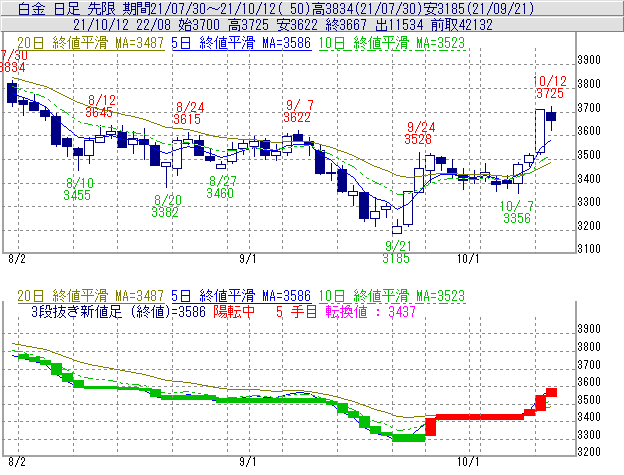The height and width of the screenshot is (475, 624).
Task: Click the 転換値 : 3437 text
Action: (x=370, y=311)
